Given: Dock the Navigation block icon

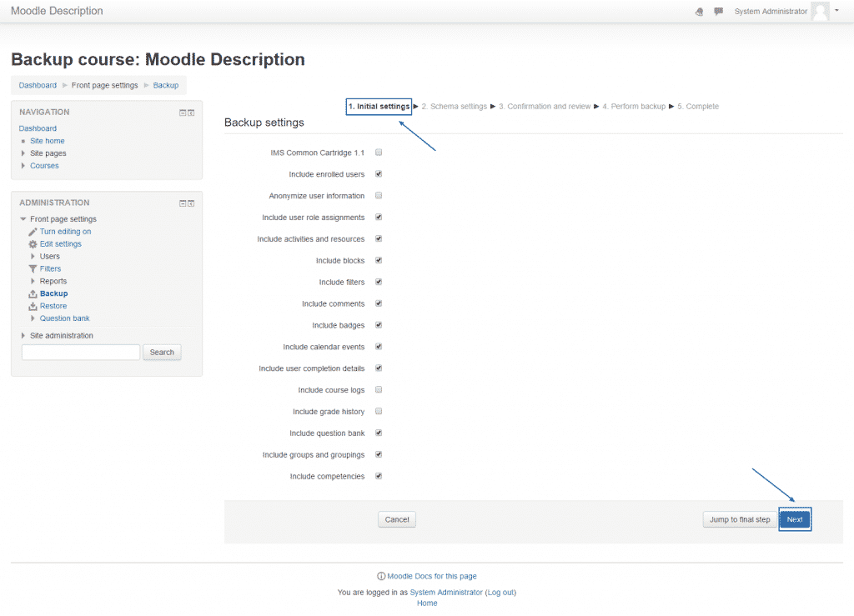Looking at the screenshot, I should tap(191, 113).
